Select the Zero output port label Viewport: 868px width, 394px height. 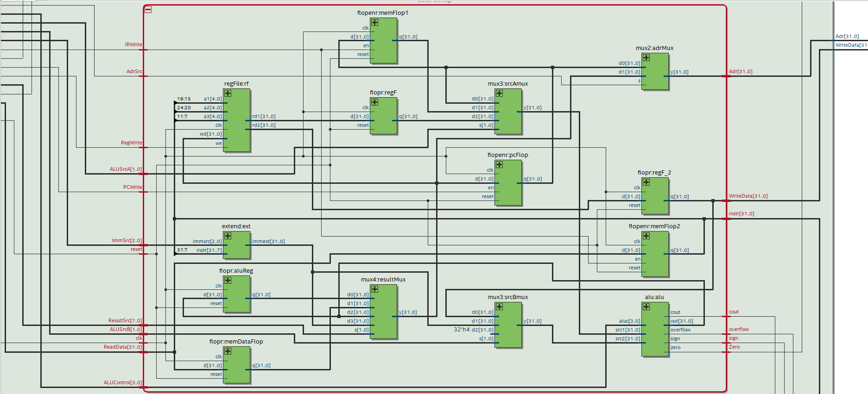pyautogui.click(x=734, y=347)
